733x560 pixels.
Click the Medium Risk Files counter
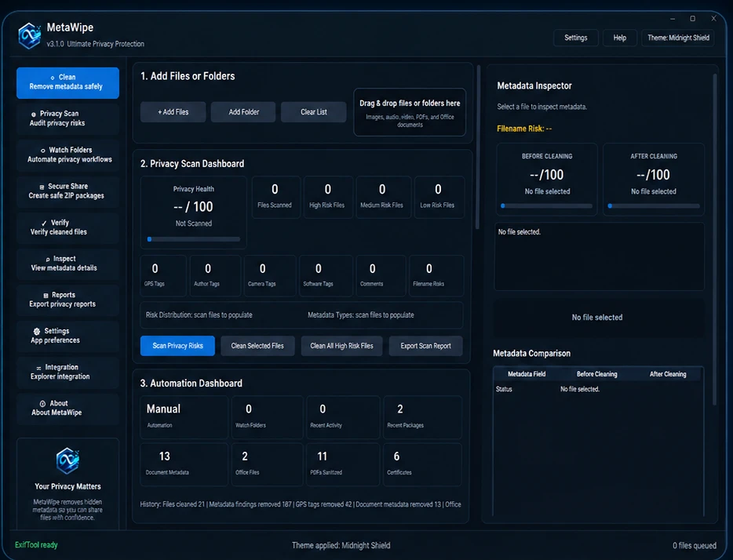[382, 197]
